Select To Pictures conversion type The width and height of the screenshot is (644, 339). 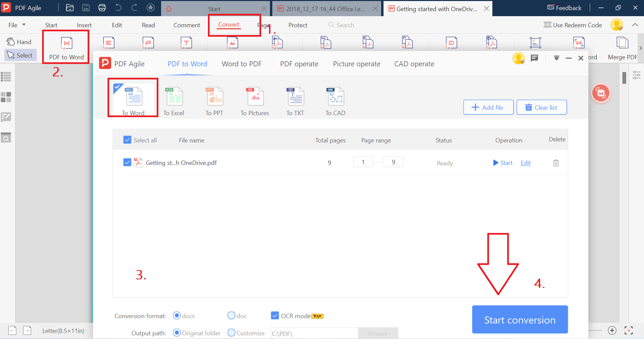[255, 101]
